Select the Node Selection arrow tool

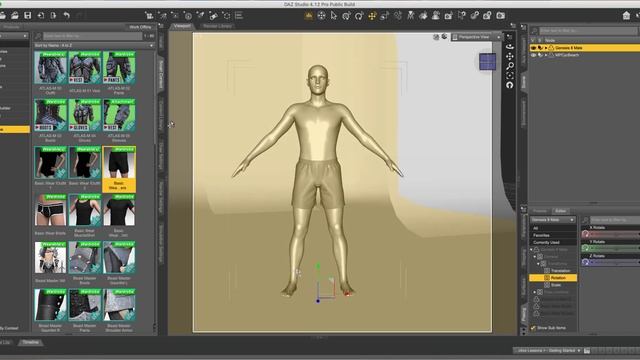point(334,16)
